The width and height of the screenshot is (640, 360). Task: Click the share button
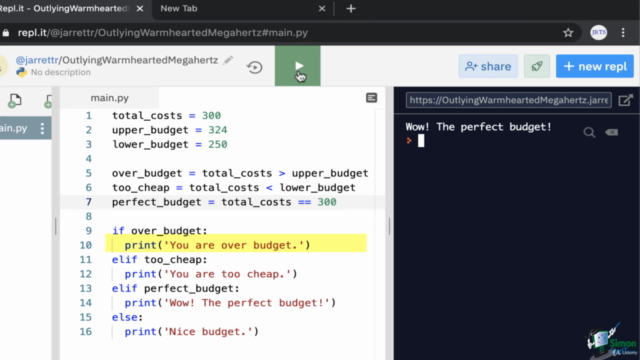[x=488, y=66]
